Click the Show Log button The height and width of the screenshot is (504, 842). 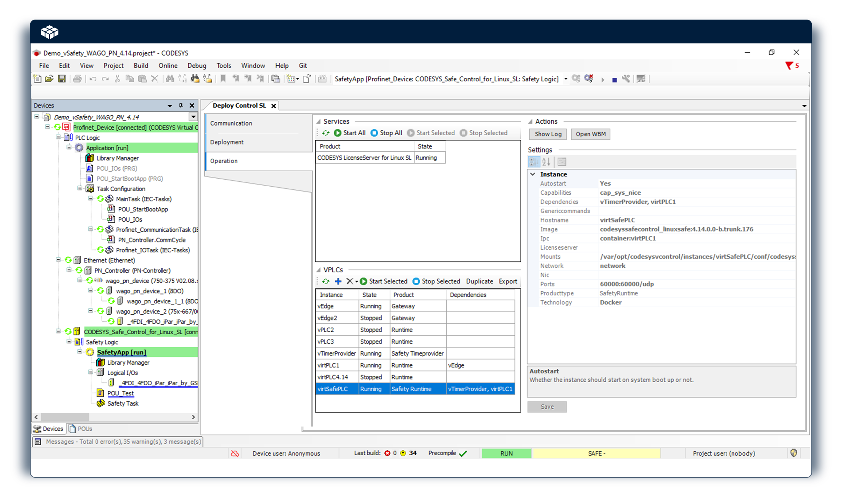pyautogui.click(x=548, y=134)
